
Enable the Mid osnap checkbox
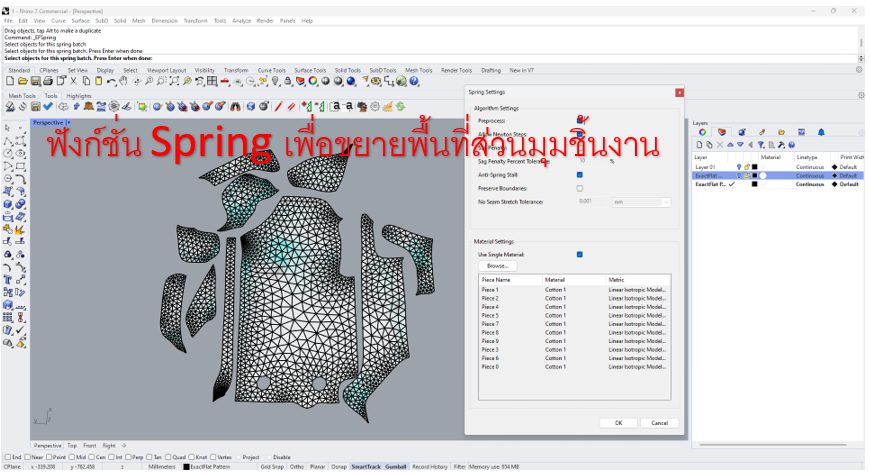tap(72, 457)
